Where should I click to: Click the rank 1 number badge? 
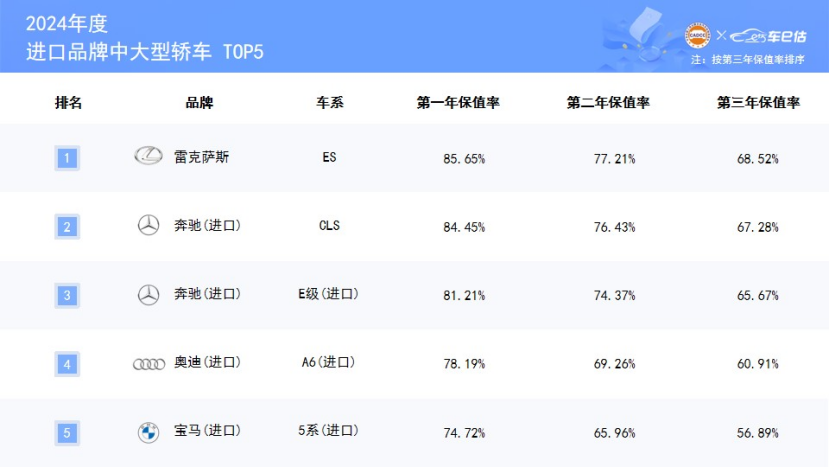coord(66,157)
